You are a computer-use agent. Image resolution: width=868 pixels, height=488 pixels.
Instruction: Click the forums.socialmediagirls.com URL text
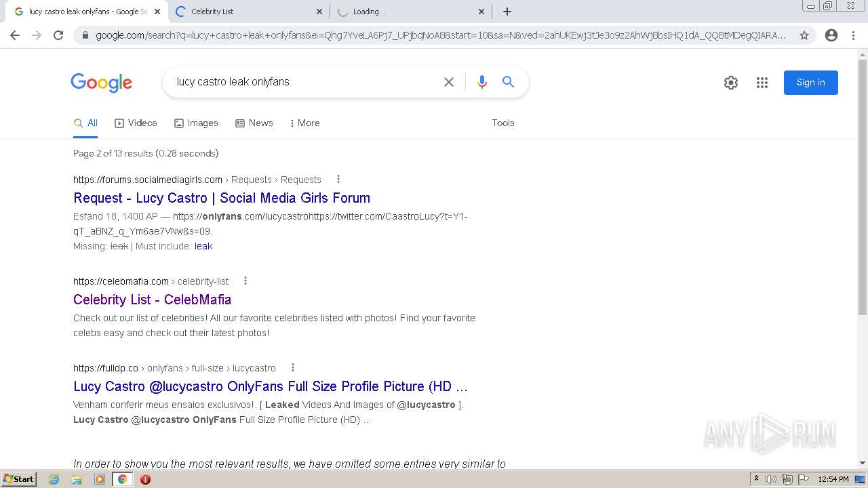coord(148,180)
